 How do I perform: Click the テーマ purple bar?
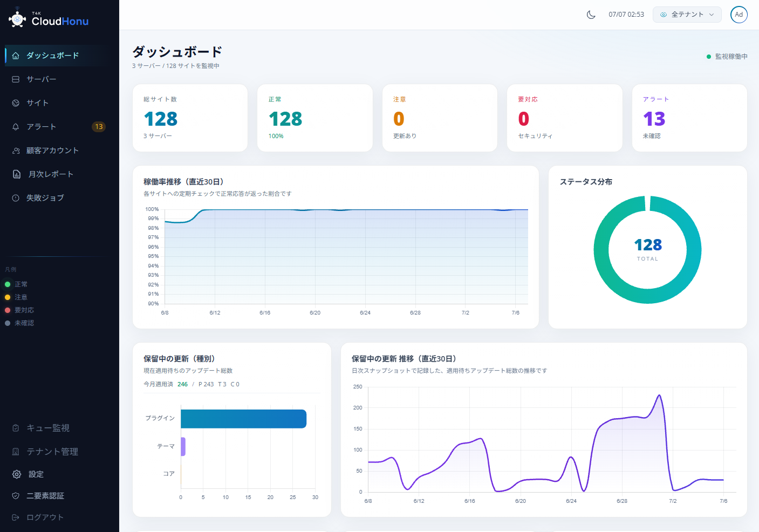pyautogui.click(x=183, y=447)
